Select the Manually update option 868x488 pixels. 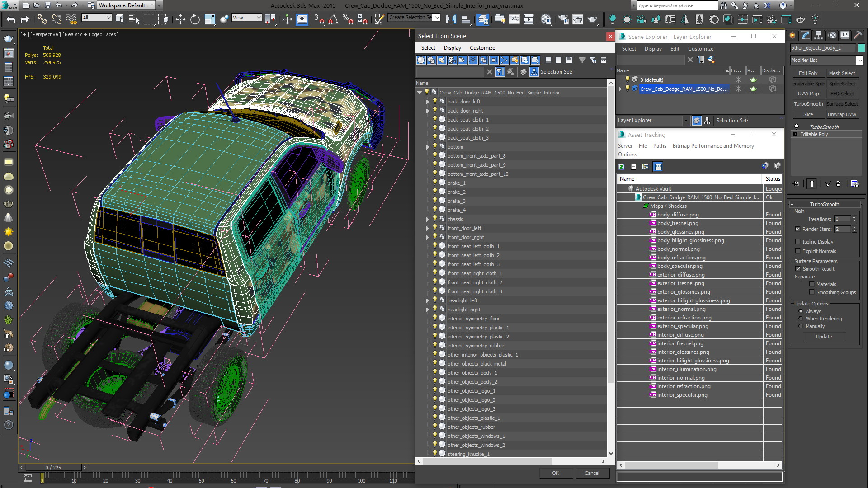click(x=801, y=326)
